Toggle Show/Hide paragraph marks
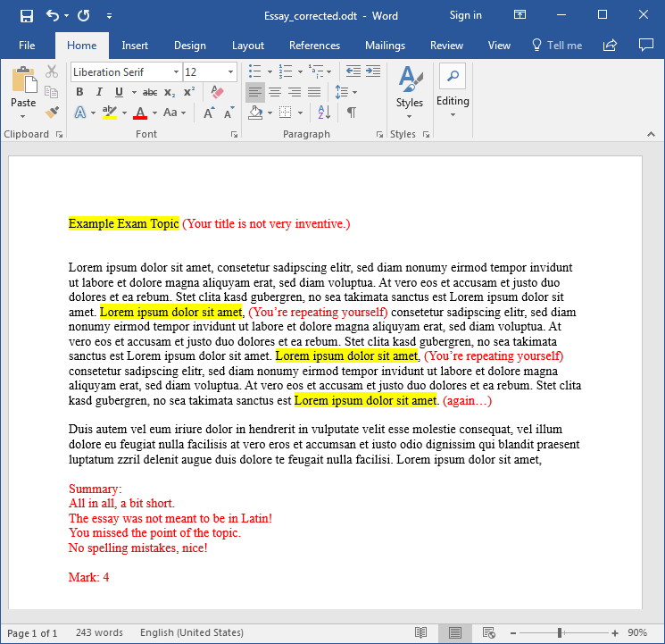 pos(351,113)
